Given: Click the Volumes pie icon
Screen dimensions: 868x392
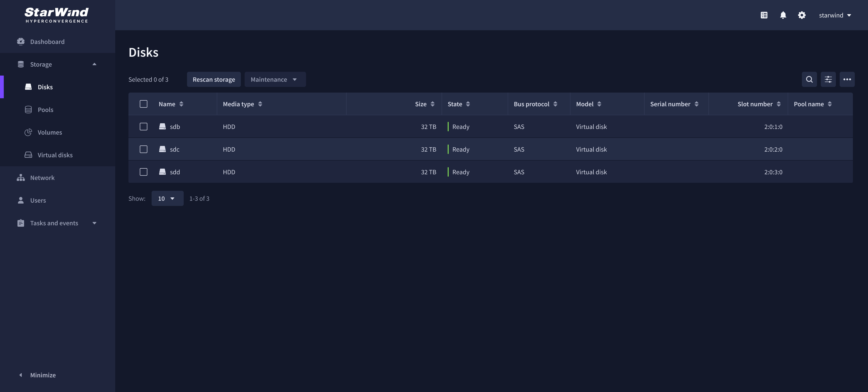Looking at the screenshot, I should click(x=28, y=132).
